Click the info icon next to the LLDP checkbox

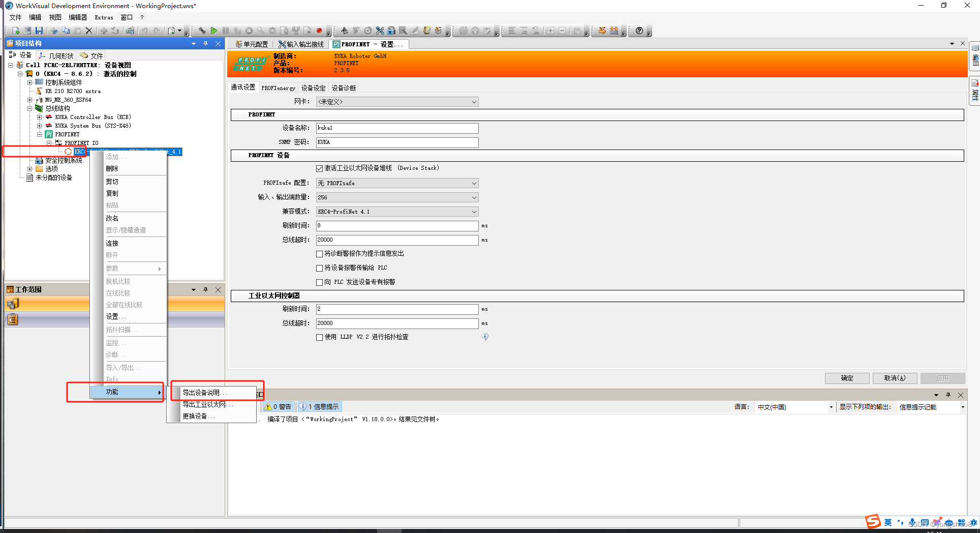click(485, 337)
